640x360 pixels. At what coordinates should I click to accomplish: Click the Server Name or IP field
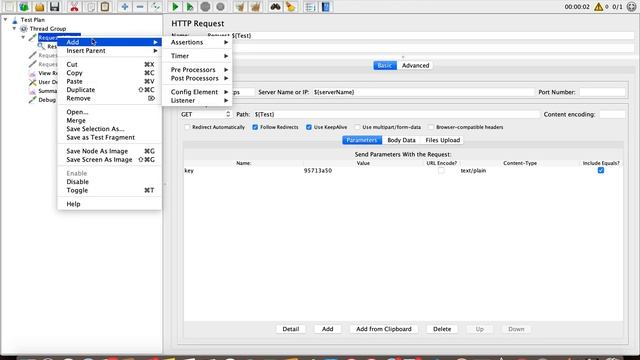tap(423, 92)
